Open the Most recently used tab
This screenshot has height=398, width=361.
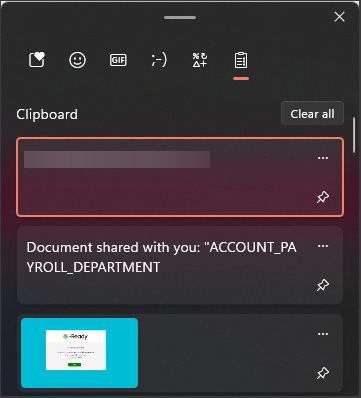[x=37, y=60]
